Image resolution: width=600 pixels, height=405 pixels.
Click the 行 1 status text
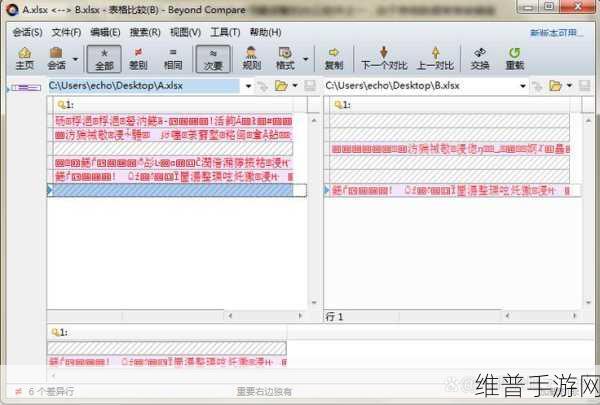(334, 317)
